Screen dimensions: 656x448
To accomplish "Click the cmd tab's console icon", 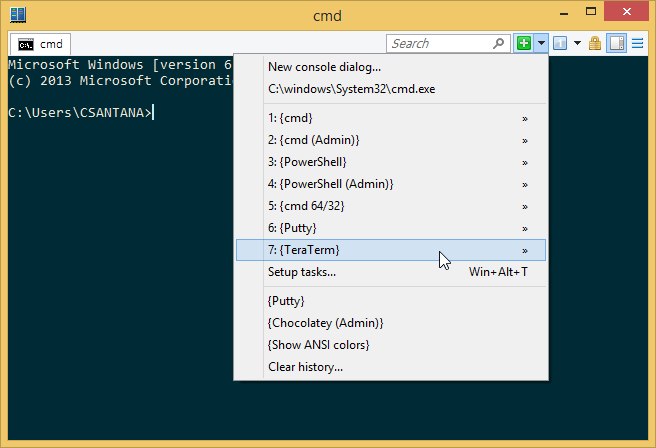I will click(26, 44).
